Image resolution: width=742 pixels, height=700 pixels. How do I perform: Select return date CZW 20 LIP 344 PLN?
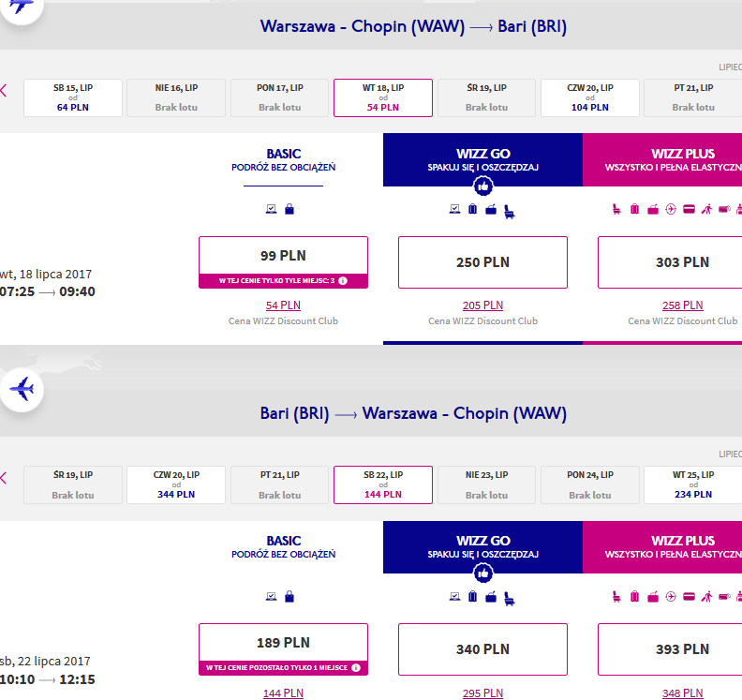click(x=176, y=485)
